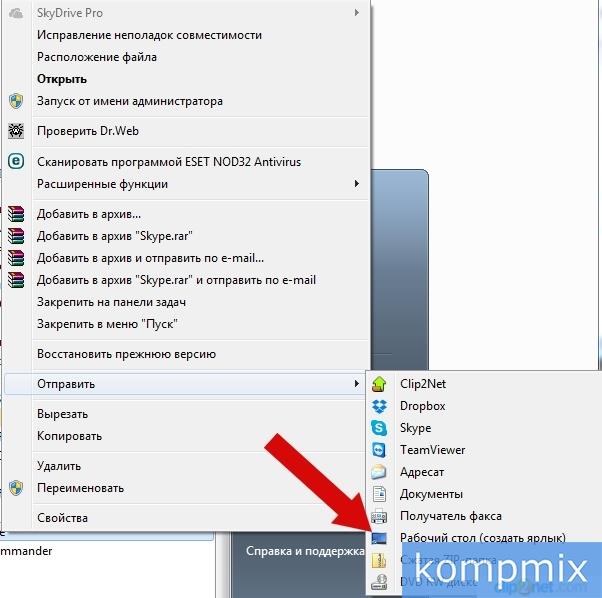This screenshot has width=602, height=598.
Task: Expand the SkyDrive Pro submenu arrow
Action: point(357,13)
